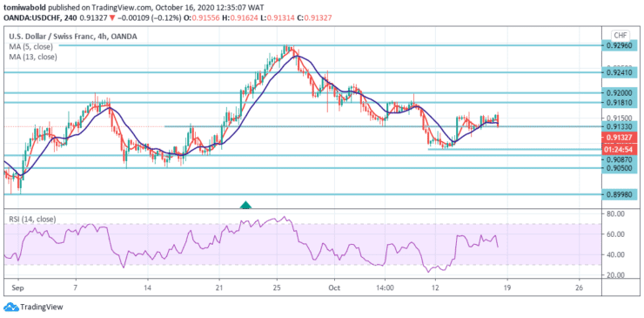The height and width of the screenshot is (318, 644).
Task: Click the 19 date label on time axis
Action: point(507,288)
